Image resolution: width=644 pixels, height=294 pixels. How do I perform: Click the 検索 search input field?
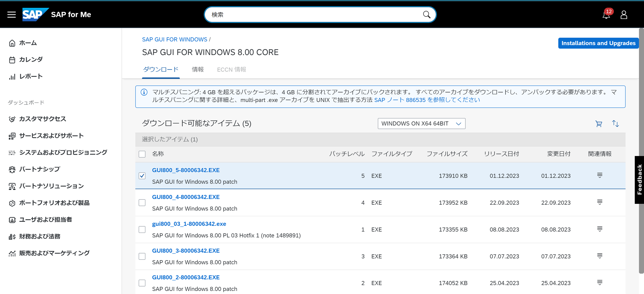point(314,14)
